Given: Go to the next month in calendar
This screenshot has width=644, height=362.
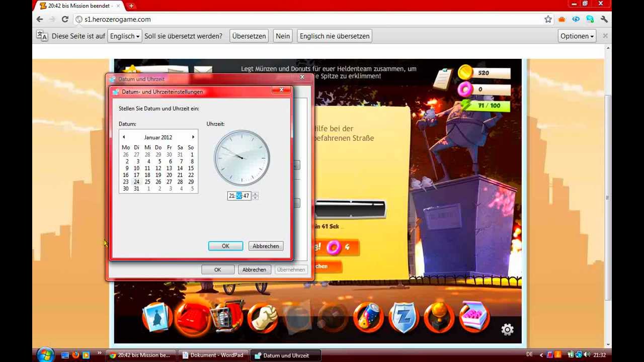Looking at the screenshot, I should point(193,137).
